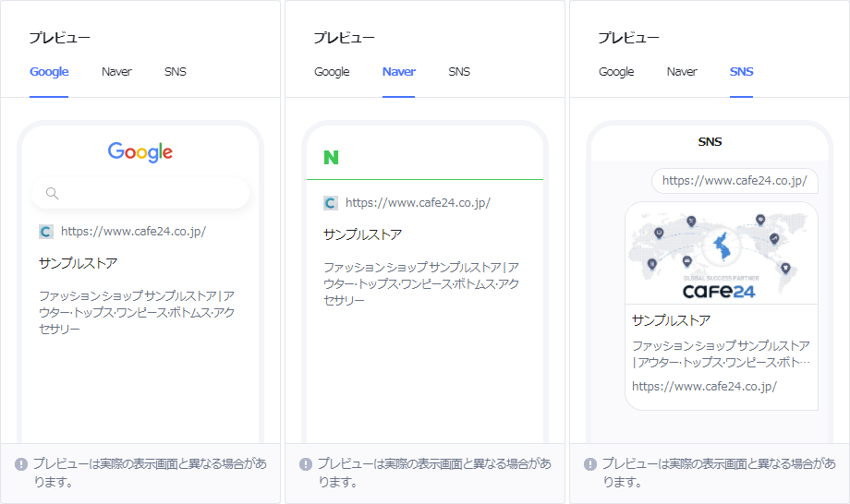
Task: Click the disclaimer notice under the Google preview
Action: (x=151, y=473)
